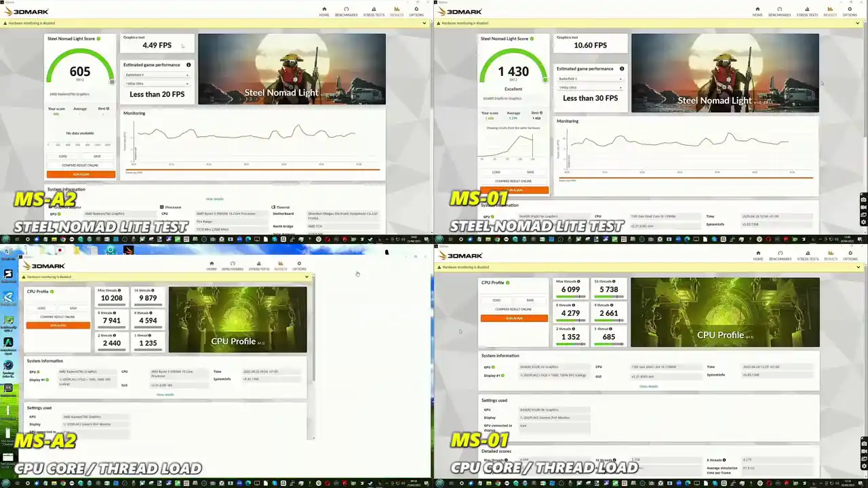868x488 pixels.
Task: Expand hardware monitoring banner chevron in 10 208 CPU window
Action: click(x=307, y=277)
